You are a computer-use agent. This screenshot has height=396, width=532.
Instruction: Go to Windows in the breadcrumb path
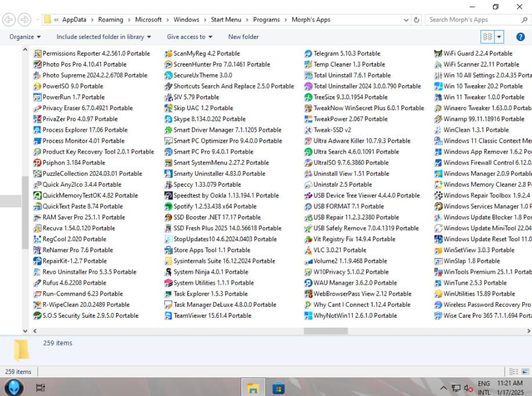186,20
